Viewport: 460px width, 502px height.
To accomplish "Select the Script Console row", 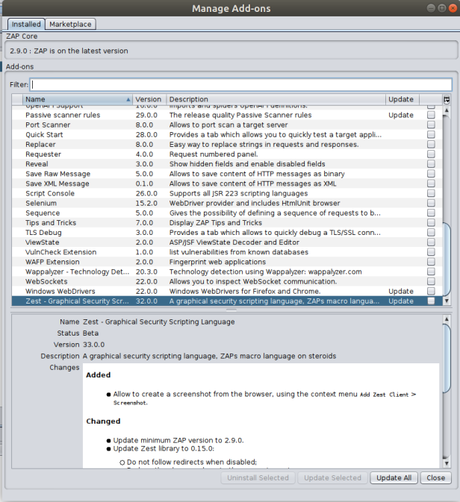I will point(227,193).
